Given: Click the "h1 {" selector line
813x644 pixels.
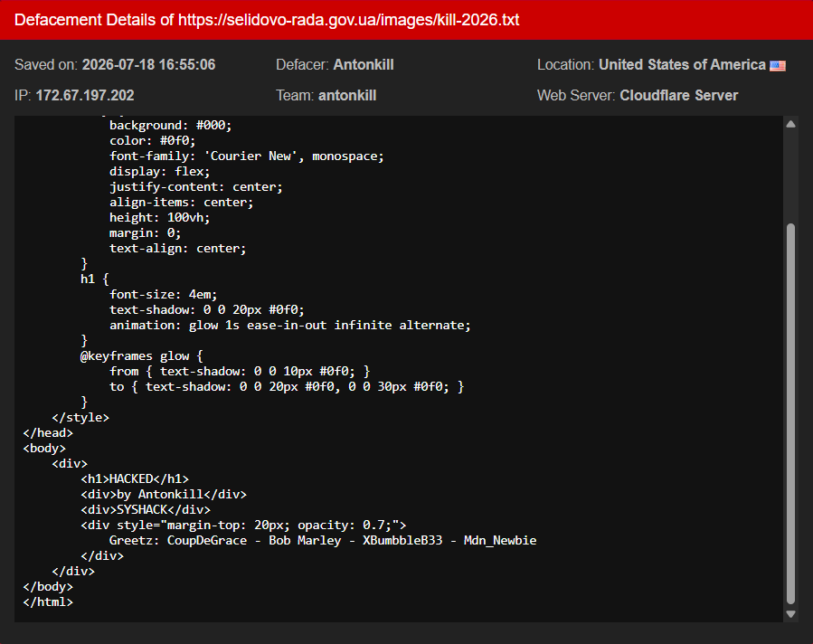Looking at the screenshot, I should (95, 279).
